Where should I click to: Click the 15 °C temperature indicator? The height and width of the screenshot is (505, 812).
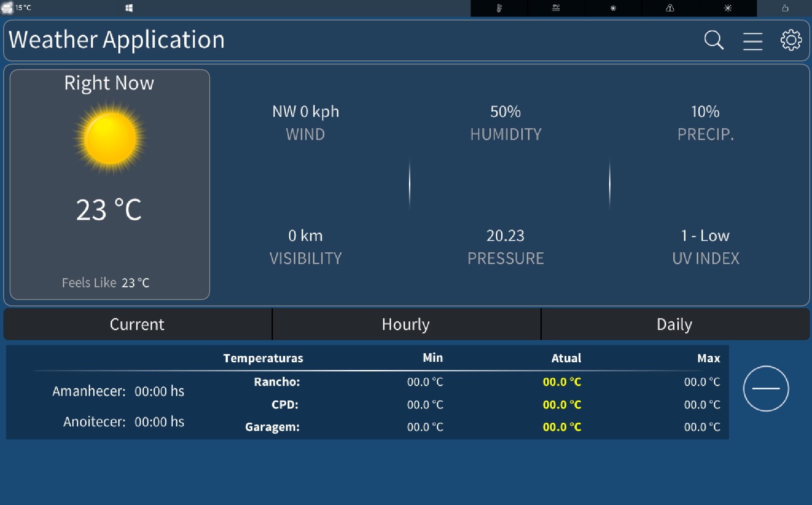23,8
